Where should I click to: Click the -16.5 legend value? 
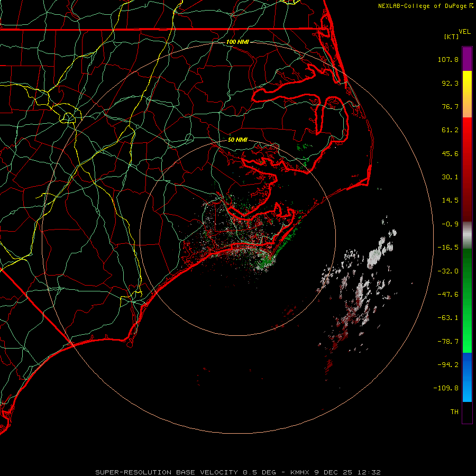coord(448,248)
